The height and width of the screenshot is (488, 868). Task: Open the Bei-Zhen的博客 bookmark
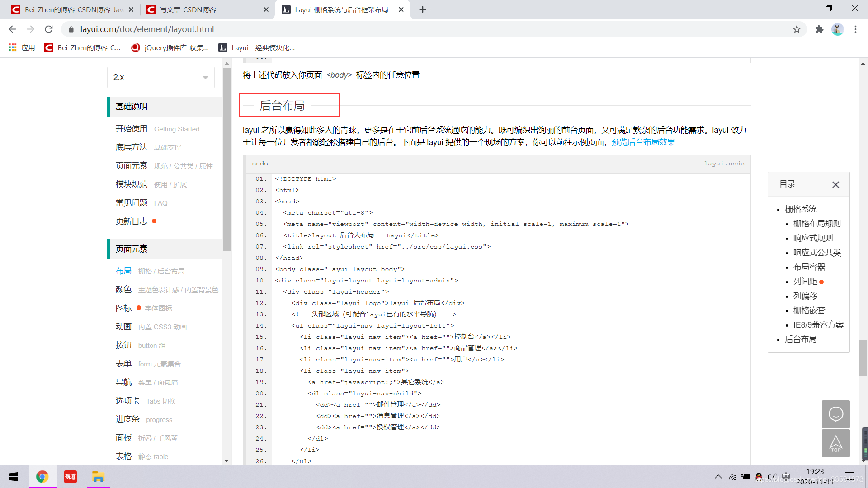[x=83, y=47]
